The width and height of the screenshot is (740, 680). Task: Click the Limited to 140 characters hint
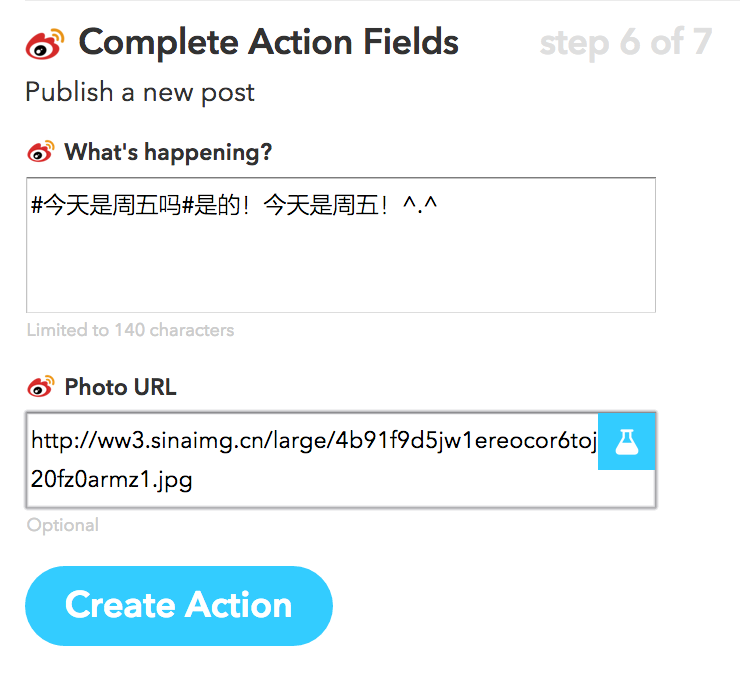coord(130,330)
